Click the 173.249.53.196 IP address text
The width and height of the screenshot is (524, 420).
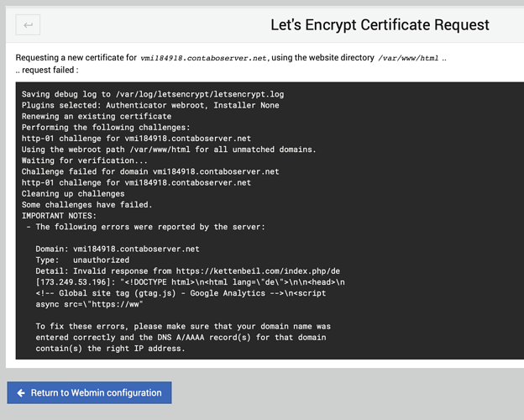pos(73,282)
